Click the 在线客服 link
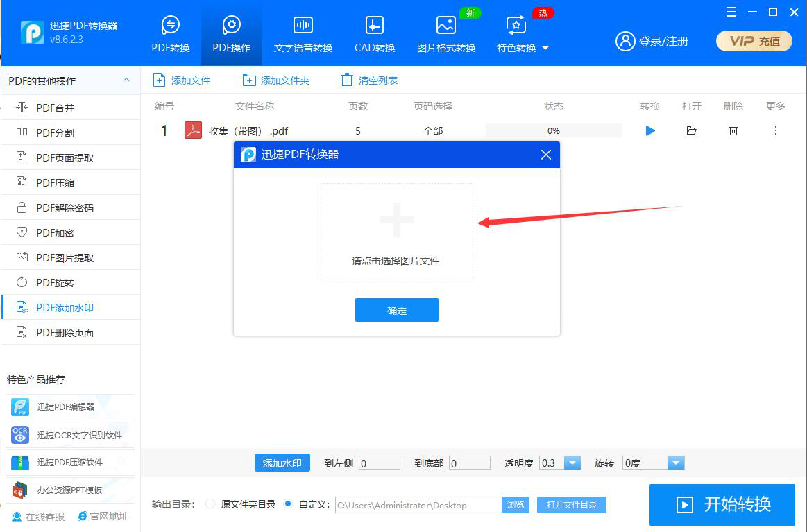Image resolution: width=807 pixels, height=532 pixels. (x=39, y=517)
